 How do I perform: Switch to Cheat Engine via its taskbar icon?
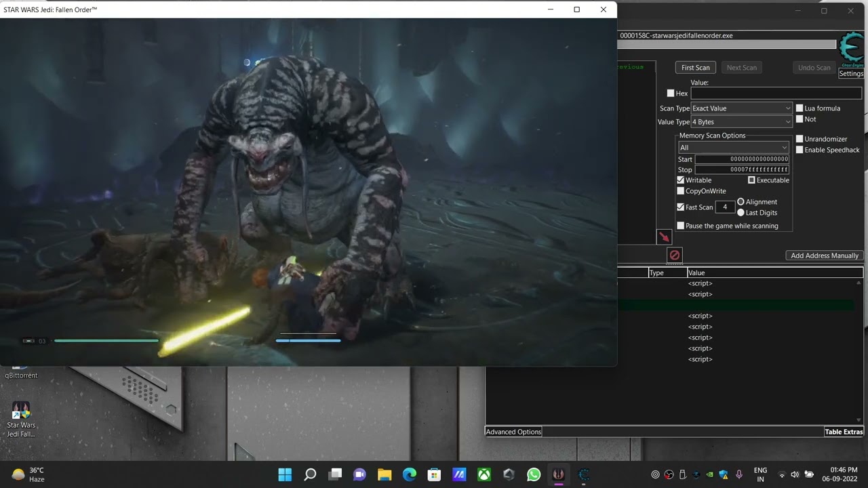584,474
